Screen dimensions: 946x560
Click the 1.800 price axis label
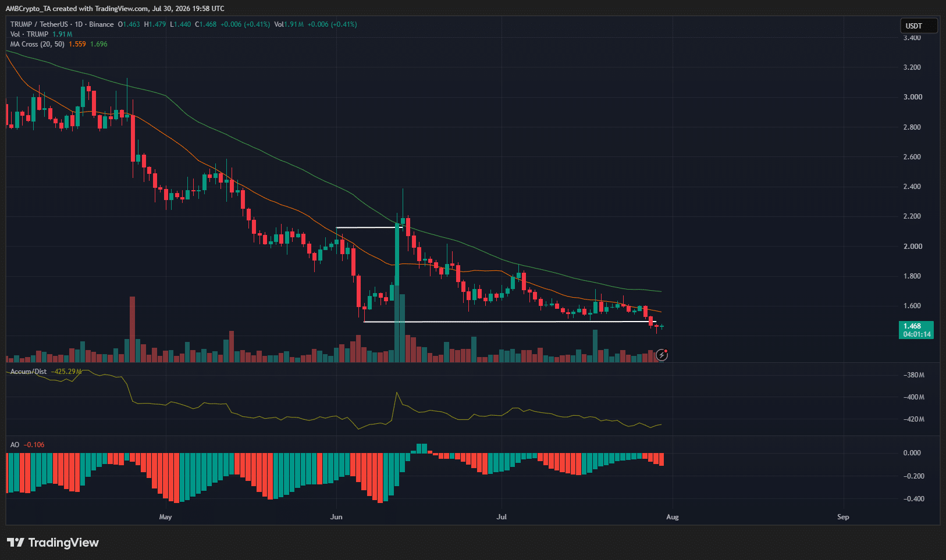pos(912,276)
